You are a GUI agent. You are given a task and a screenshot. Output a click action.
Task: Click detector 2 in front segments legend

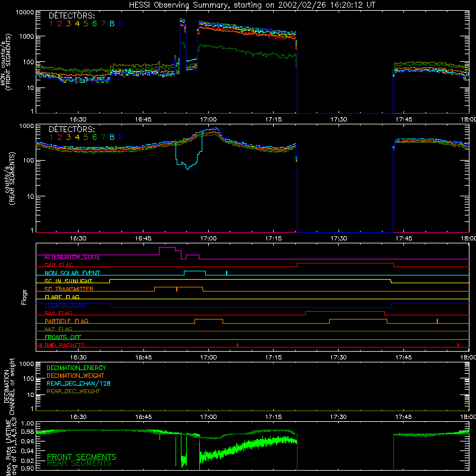click(60, 23)
